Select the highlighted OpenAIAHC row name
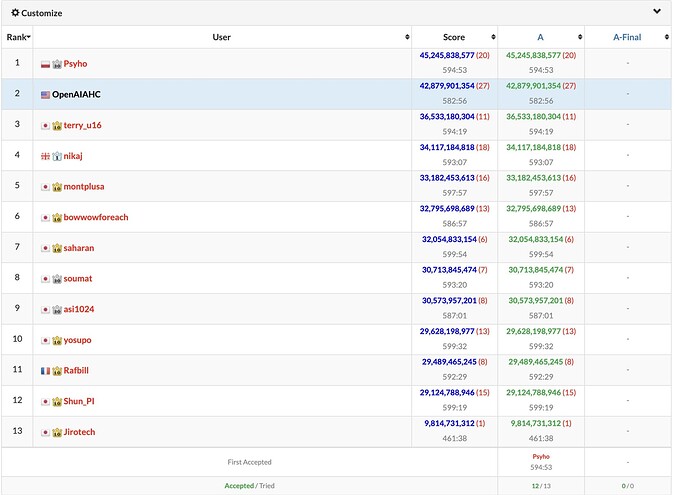 tap(76, 95)
